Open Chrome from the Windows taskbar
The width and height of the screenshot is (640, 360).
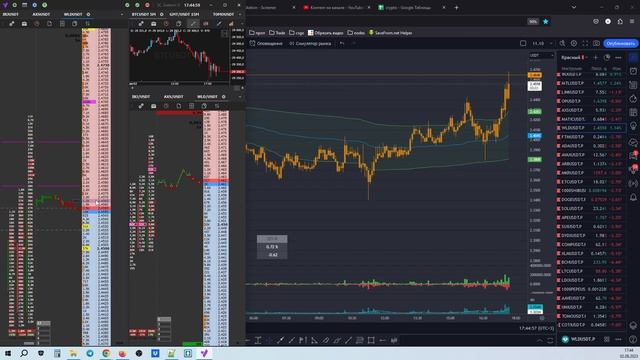point(106,353)
